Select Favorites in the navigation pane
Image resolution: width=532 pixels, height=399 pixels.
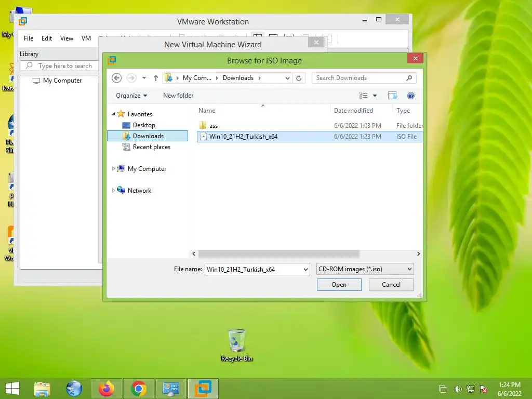click(140, 114)
